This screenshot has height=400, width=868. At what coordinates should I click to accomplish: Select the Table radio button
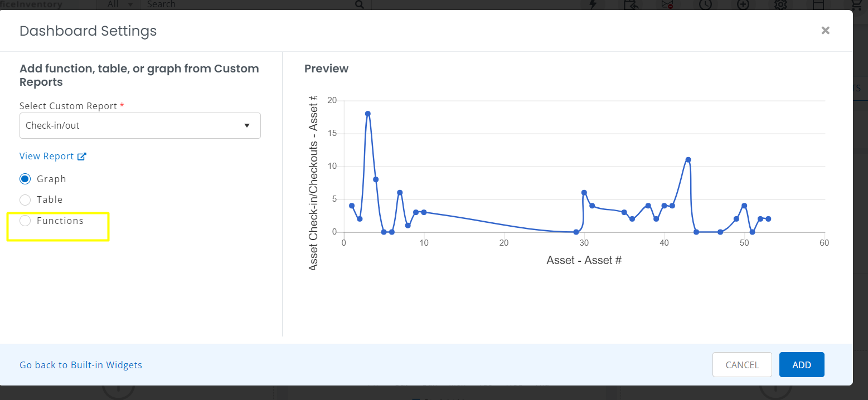tap(25, 199)
